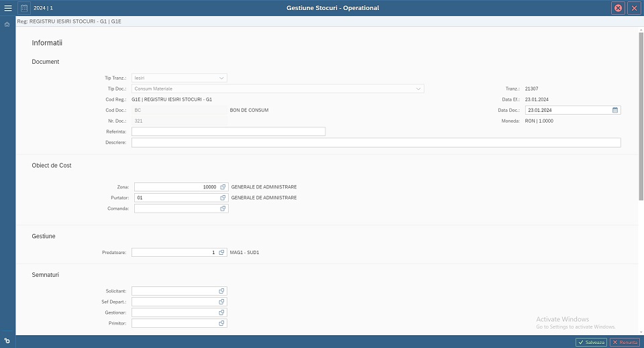Open lookup for Gestionar field
Screen dimensions: 644x348
click(221, 312)
